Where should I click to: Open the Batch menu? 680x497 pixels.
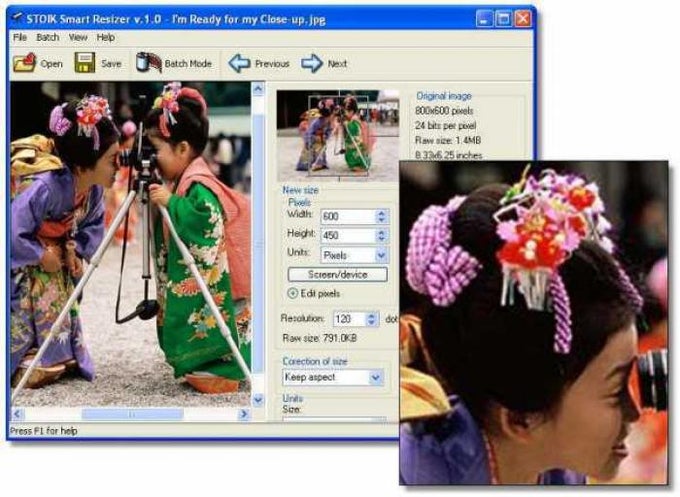[x=47, y=37]
